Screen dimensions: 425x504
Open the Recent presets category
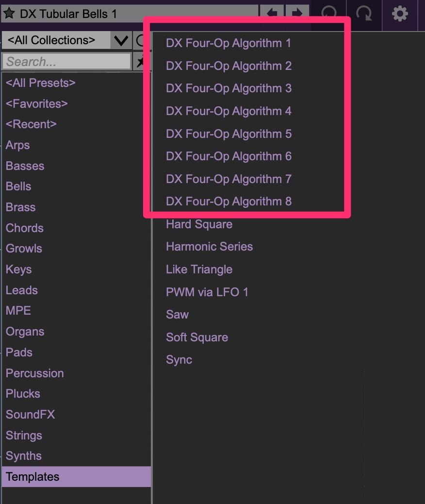click(x=31, y=124)
